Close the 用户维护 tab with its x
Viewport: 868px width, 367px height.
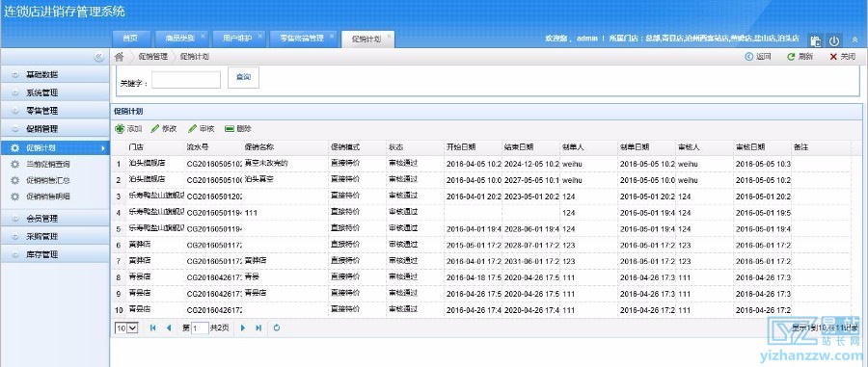point(260,36)
